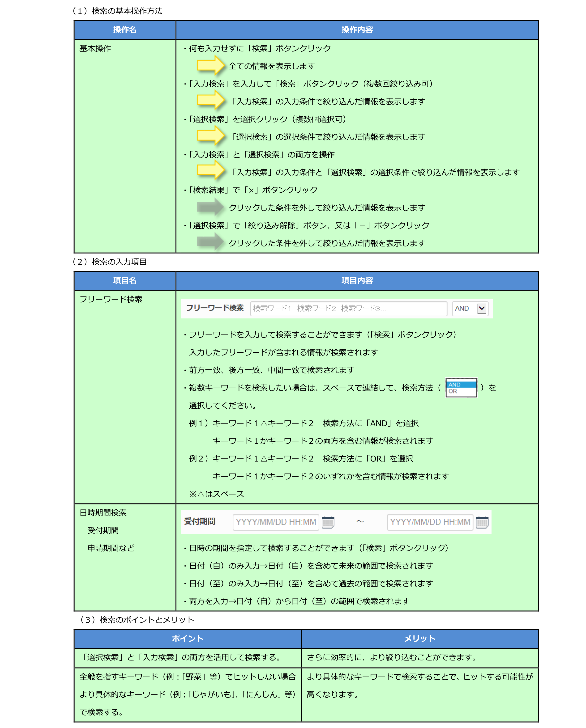Image resolution: width=586 pixels, height=728 pixels.
Task: Click the 操作内容 table header
Action: pos(357,30)
